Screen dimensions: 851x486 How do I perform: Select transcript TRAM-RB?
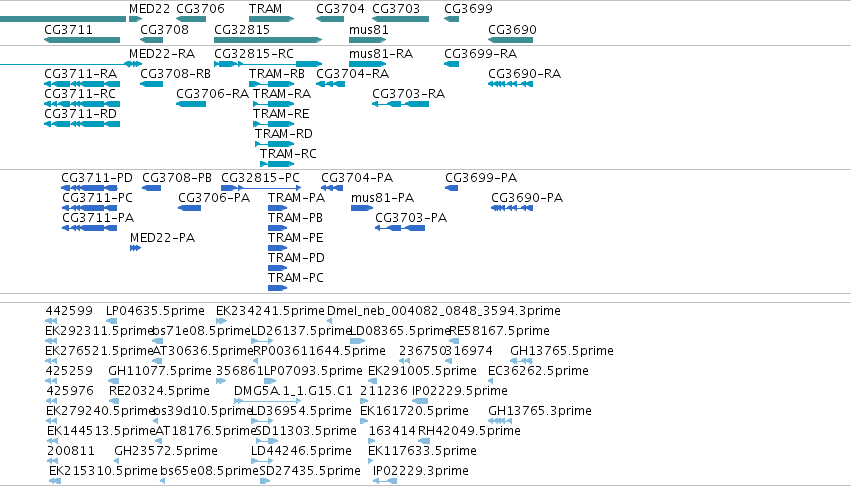point(277,74)
